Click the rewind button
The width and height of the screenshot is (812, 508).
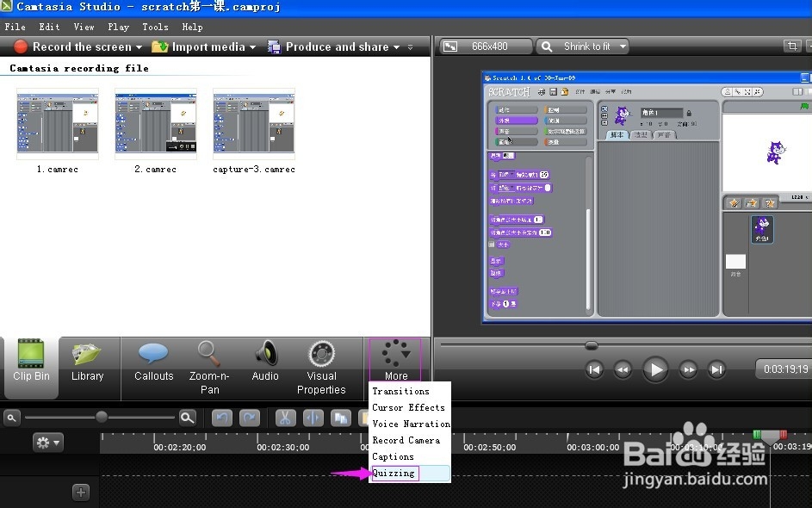tap(623, 369)
